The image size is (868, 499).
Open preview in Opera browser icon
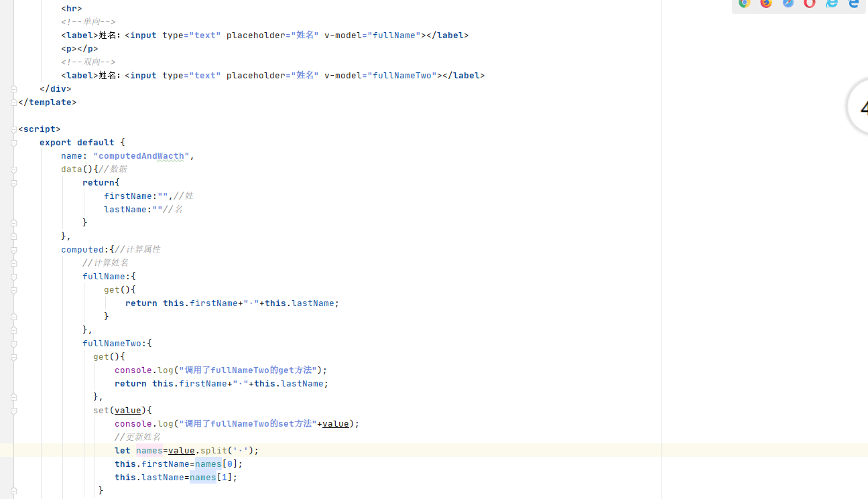(810, 3)
